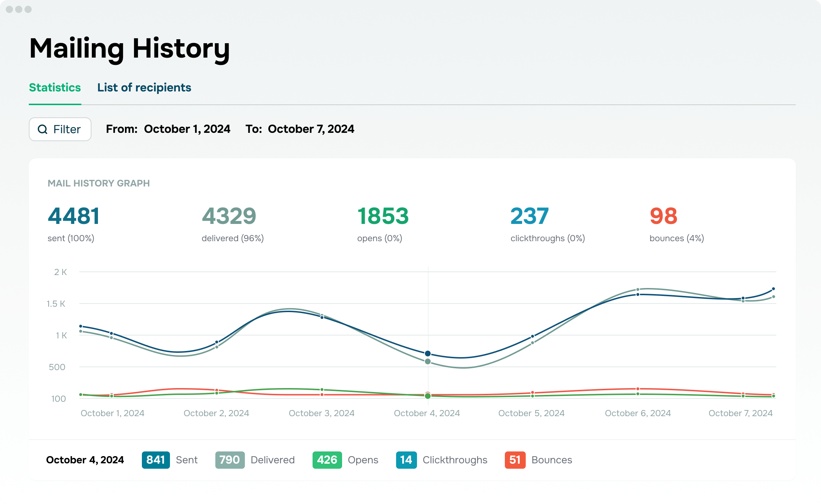Toggle the 14 Clickthroughs legend badge
The width and height of the screenshot is (821, 504).
pos(406,460)
